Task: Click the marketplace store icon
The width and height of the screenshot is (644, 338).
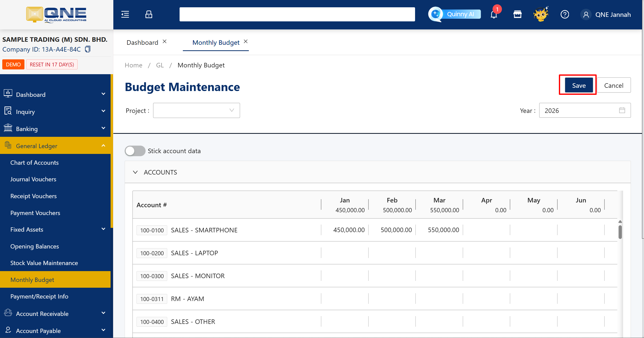Action: 517,14
